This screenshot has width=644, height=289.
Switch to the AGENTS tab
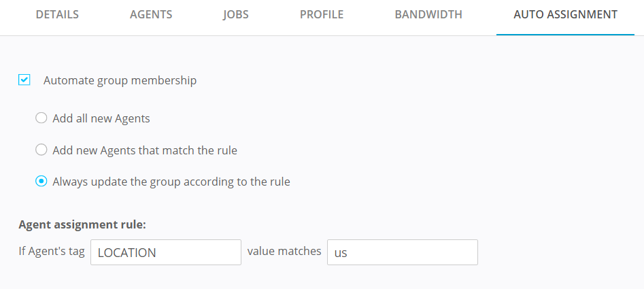(x=150, y=14)
